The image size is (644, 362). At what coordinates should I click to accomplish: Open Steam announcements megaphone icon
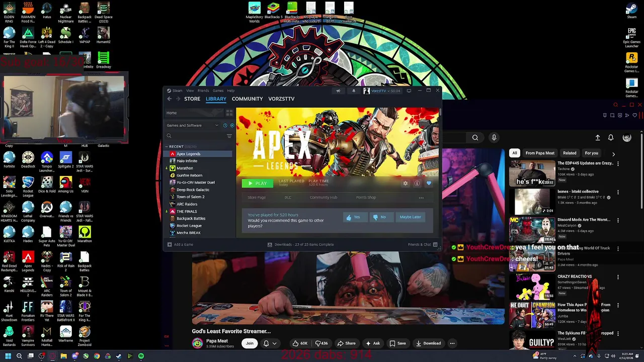click(x=338, y=91)
